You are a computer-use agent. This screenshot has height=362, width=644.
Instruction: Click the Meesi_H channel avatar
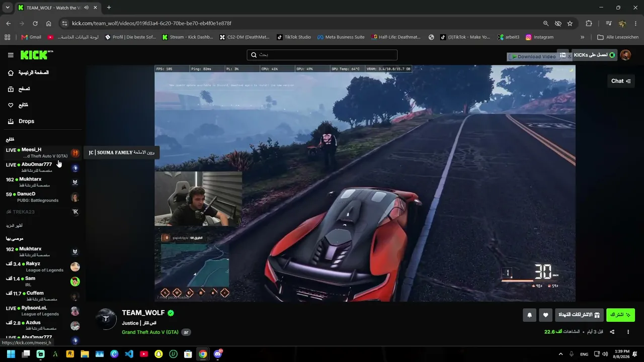tap(75, 153)
